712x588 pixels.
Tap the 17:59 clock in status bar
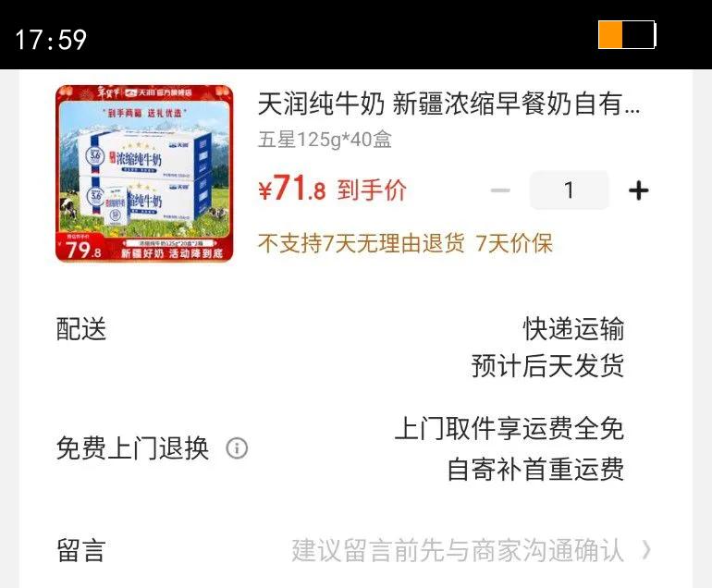pos(51,40)
